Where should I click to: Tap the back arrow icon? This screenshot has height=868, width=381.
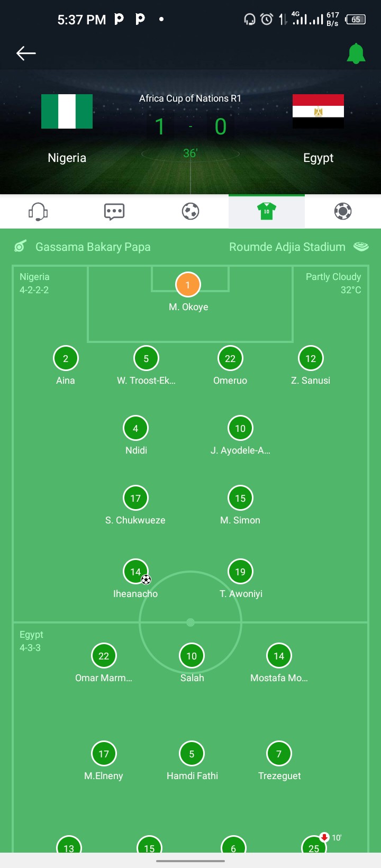[x=26, y=53]
